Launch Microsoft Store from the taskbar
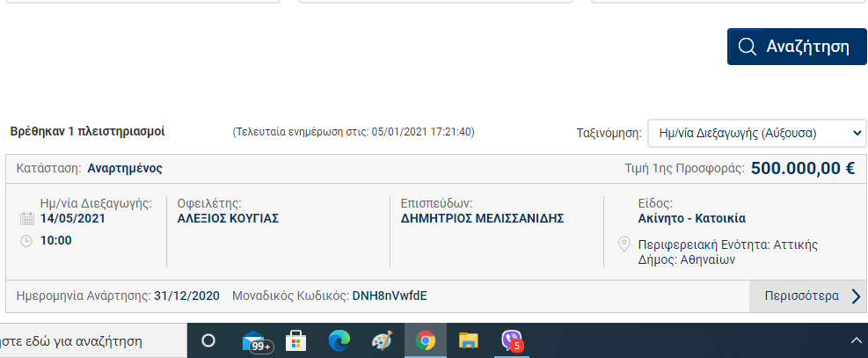The image size is (868, 358). [x=295, y=340]
